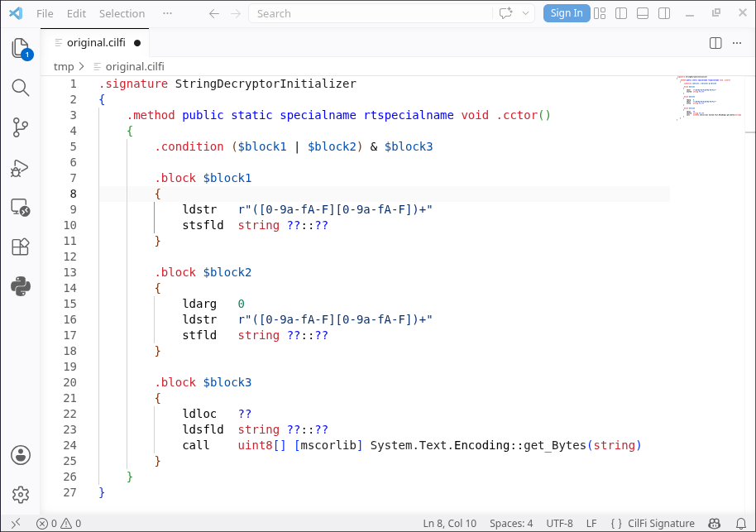The width and height of the screenshot is (756, 532).
Task: Open the Extensions view
Action: pyautogui.click(x=20, y=247)
